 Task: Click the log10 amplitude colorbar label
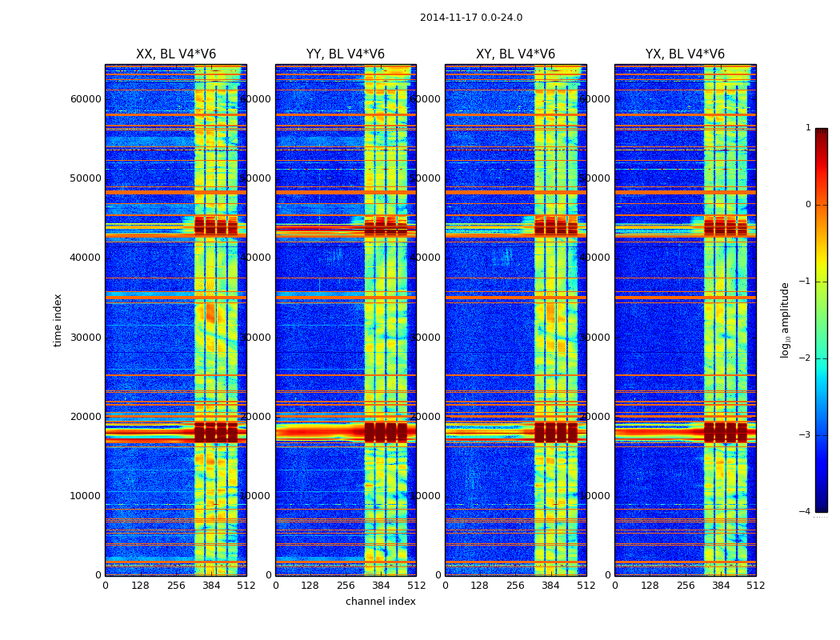[785, 320]
